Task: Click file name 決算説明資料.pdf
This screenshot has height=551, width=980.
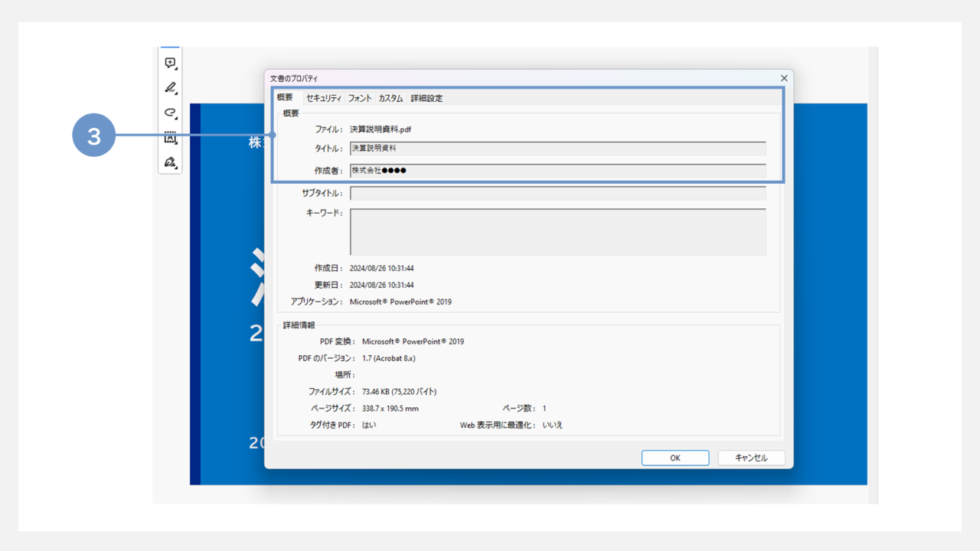Action: pyautogui.click(x=381, y=129)
